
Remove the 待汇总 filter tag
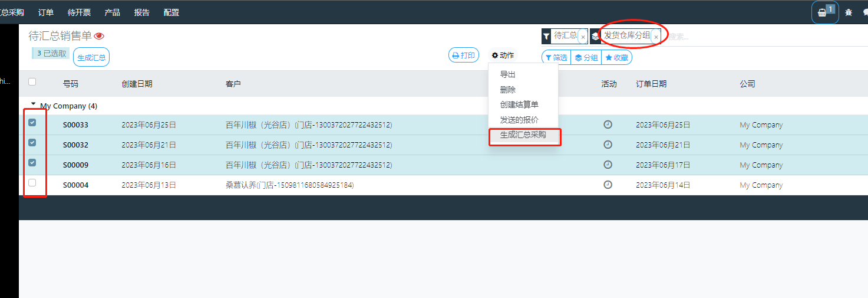[x=583, y=37]
